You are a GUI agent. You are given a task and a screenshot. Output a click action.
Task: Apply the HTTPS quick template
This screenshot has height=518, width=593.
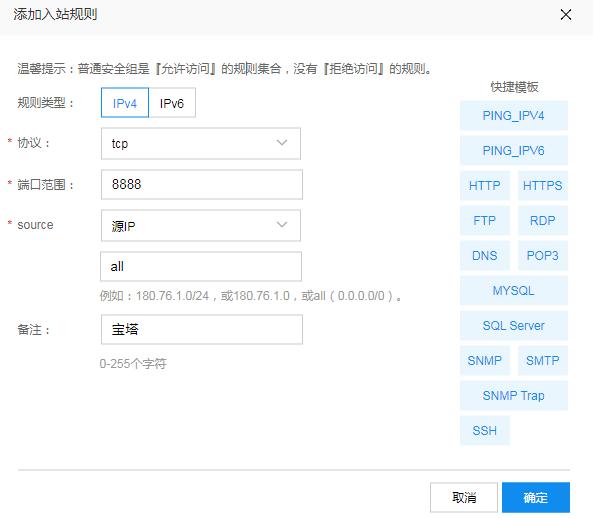(543, 185)
